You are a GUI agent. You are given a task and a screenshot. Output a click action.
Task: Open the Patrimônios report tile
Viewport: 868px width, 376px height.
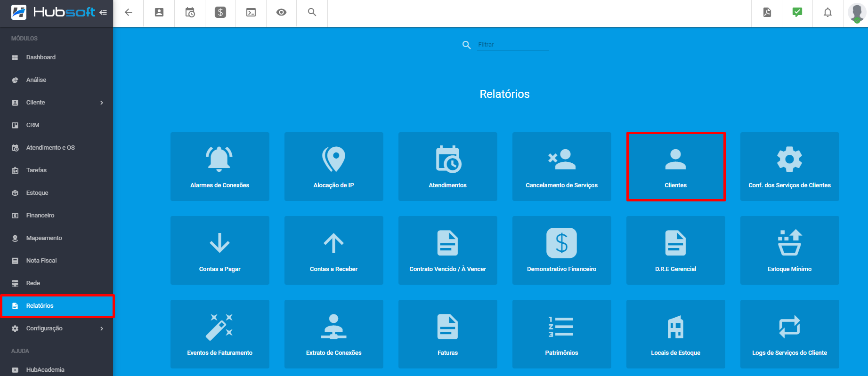coord(562,334)
